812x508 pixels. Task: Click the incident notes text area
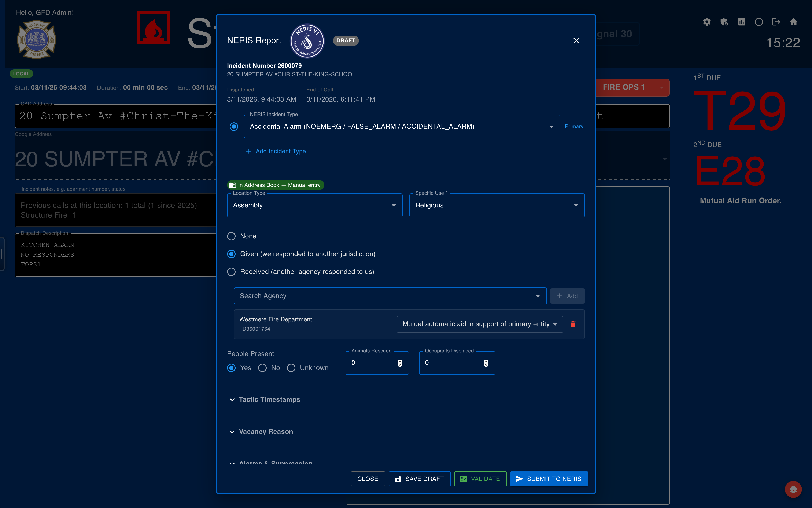pyautogui.click(x=115, y=210)
